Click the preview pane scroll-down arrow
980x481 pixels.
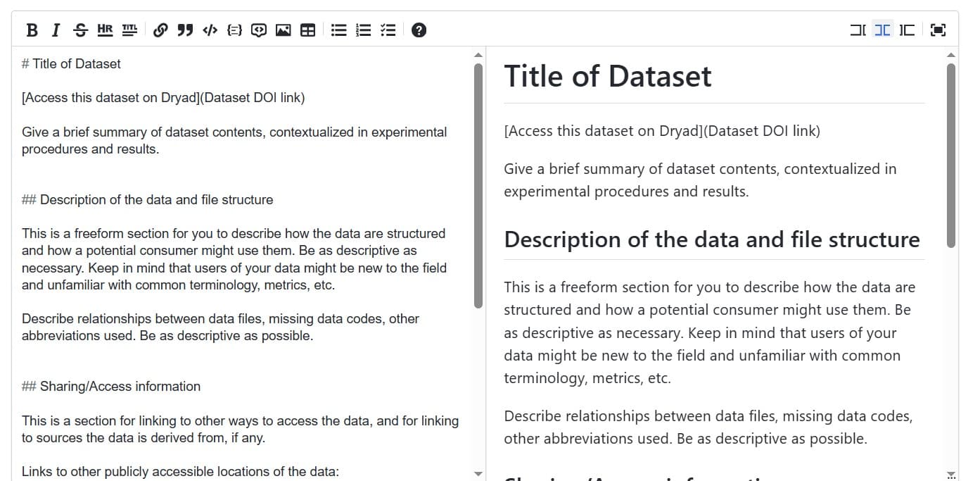coord(951,474)
